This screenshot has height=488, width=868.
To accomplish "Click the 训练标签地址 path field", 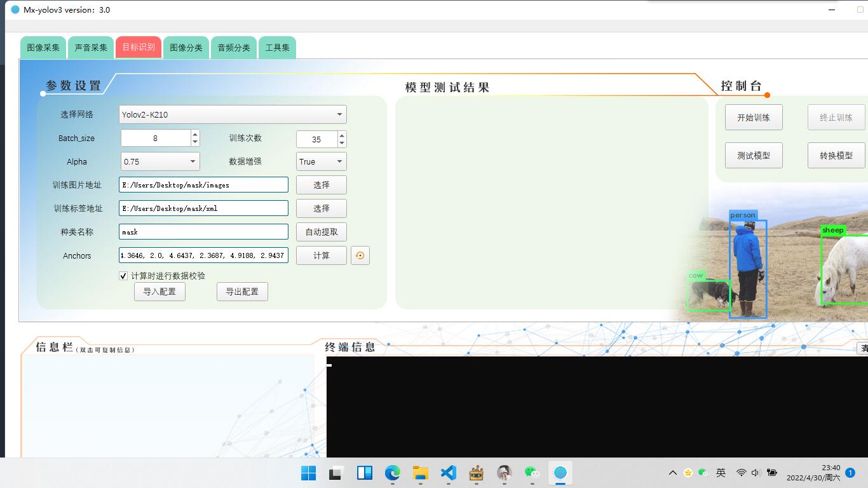I will (203, 208).
